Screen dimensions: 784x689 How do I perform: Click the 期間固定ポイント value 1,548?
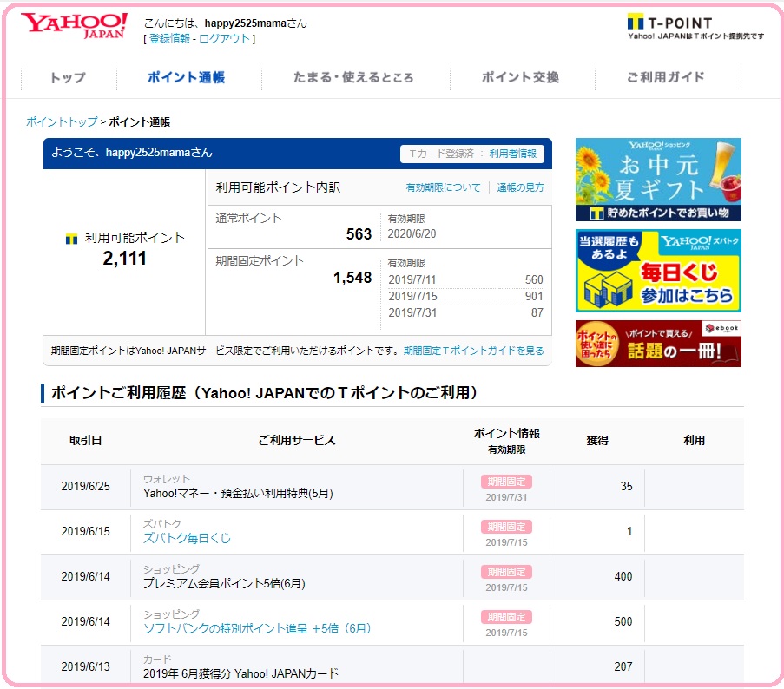click(x=352, y=278)
